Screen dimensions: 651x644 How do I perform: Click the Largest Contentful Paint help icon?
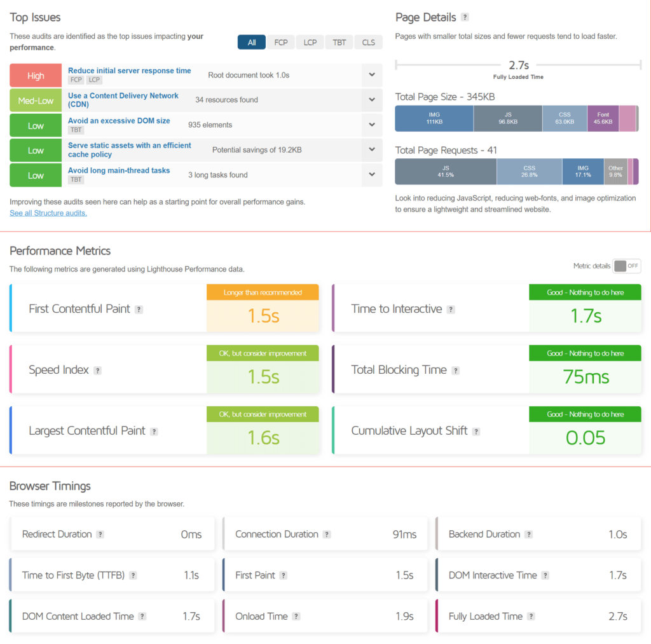pos(153,430)
